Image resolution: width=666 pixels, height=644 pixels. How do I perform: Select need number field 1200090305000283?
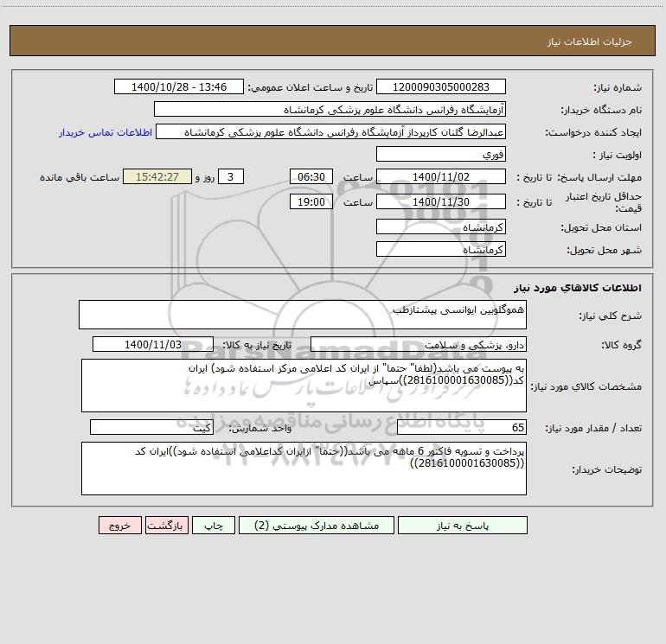coord(441,86)
